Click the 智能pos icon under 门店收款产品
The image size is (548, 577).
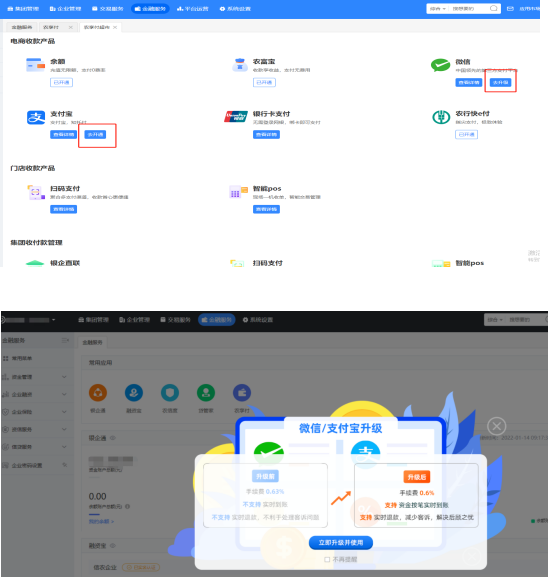click(x=238, y=192)
